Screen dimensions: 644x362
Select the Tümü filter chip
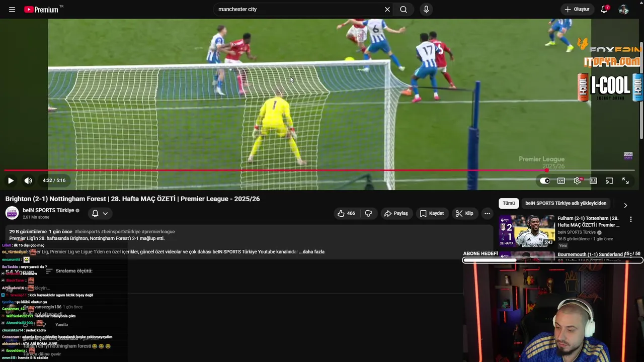pos(509,204)
